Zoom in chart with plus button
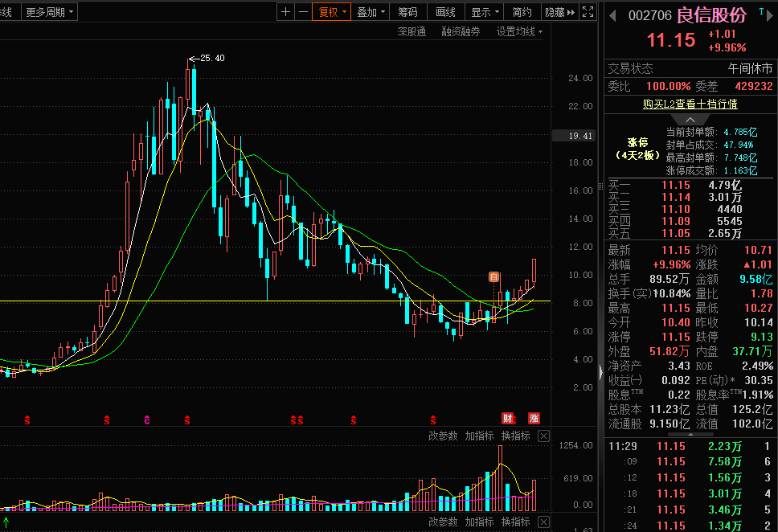Image resolution: width=778 pixels, height=532 pixels. pos(285,12)
